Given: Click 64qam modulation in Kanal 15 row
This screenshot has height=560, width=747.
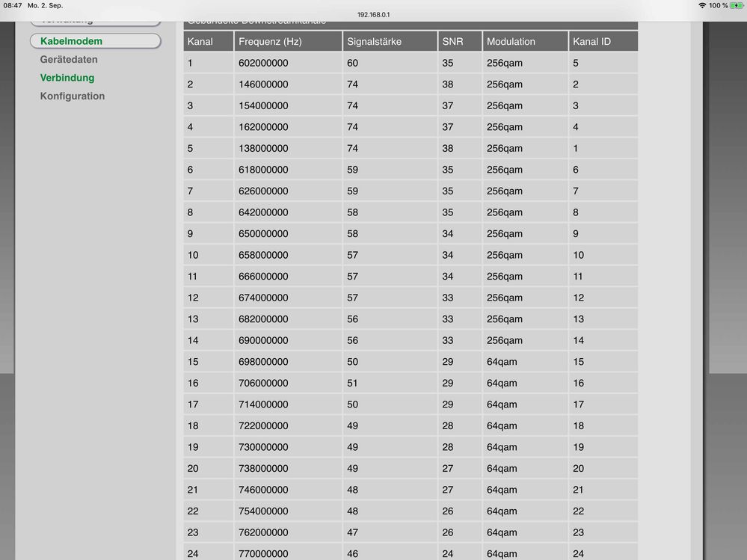Looking at the screenshot, I should coord(525,361).
